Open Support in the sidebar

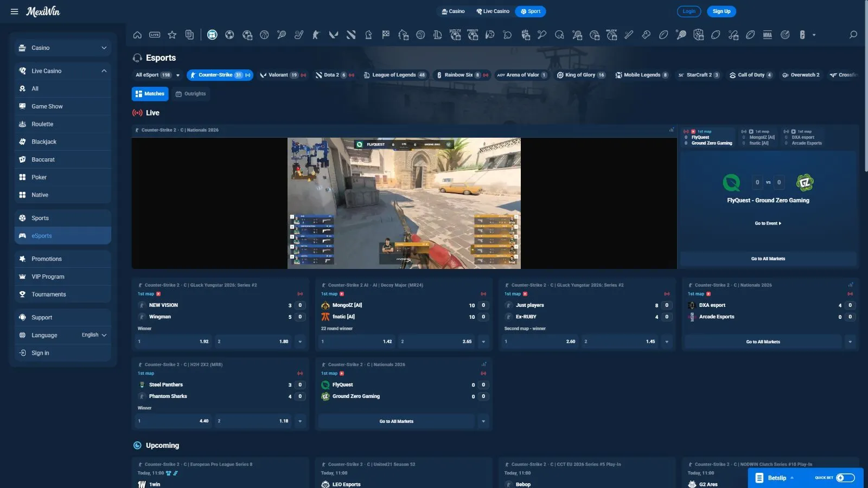(x=63, y=317)
